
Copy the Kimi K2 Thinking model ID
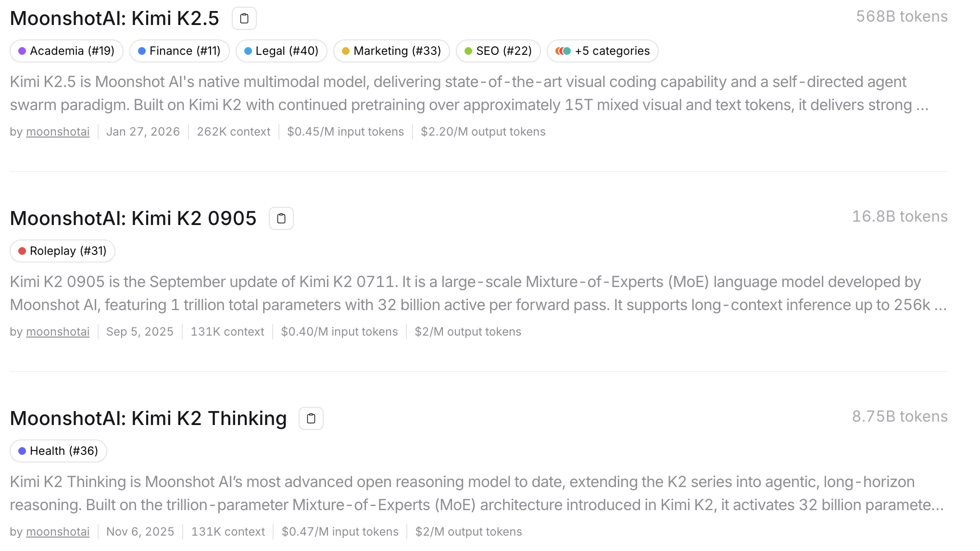pos(311,418)
